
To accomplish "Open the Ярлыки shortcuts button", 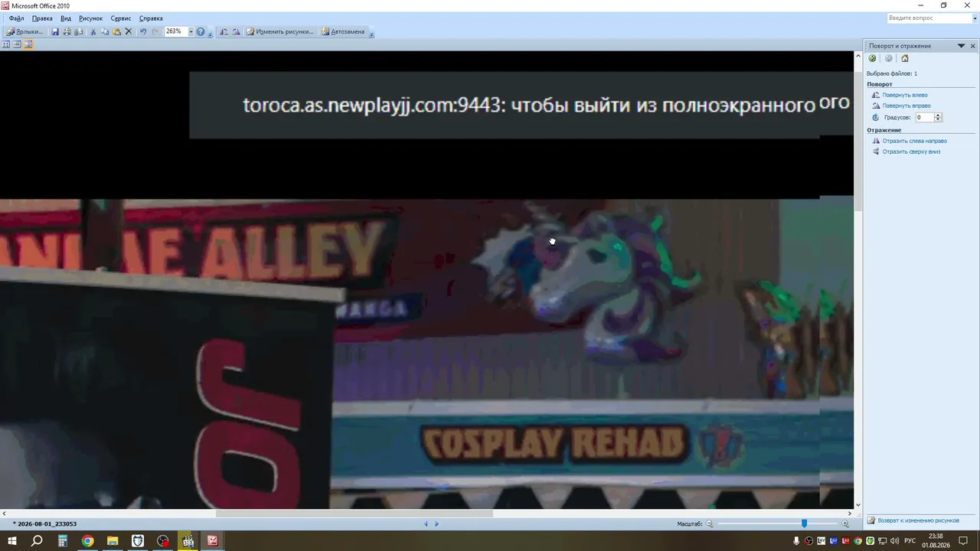I will click(x=24, y=31).
